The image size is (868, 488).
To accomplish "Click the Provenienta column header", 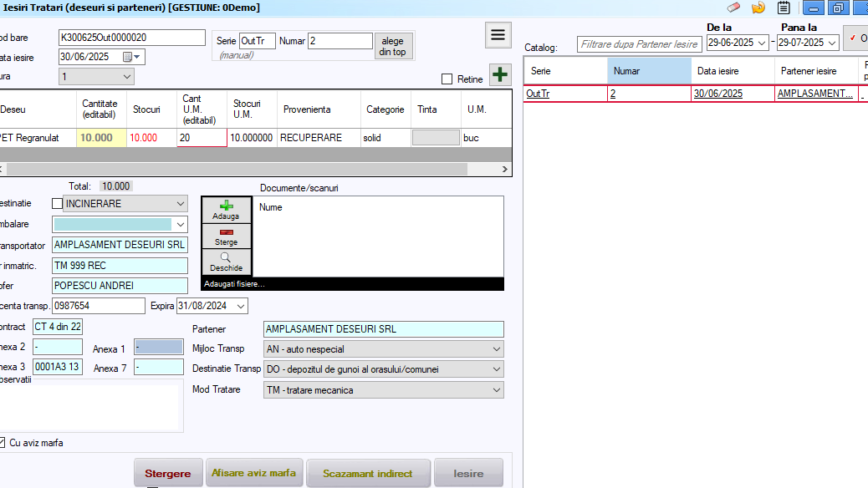I will pos(319,109).
